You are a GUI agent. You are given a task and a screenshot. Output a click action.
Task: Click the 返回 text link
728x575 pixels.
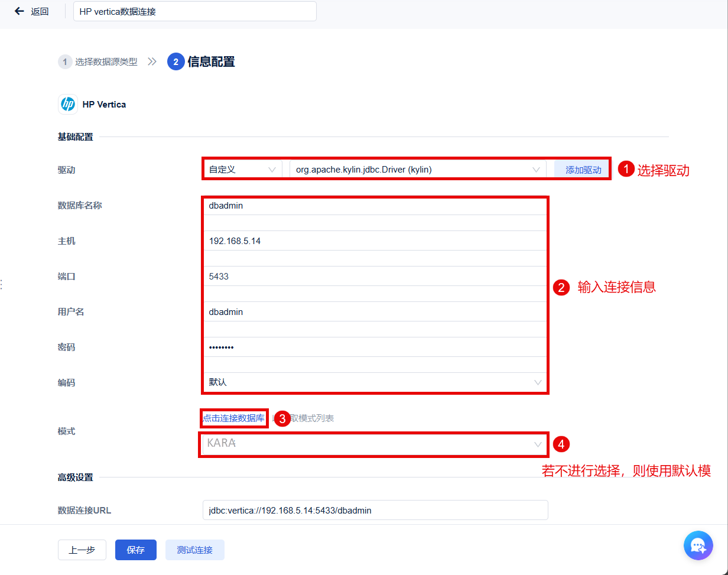(40, 11)
